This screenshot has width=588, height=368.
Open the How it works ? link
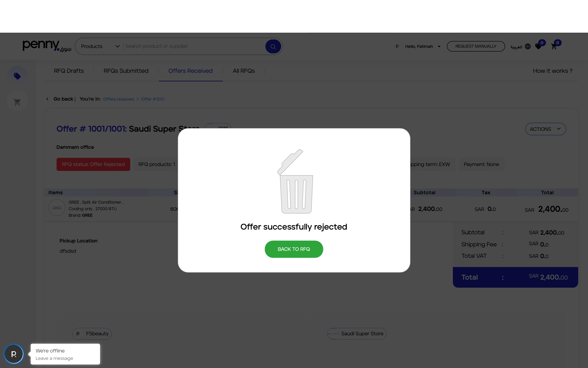(552, 71)
